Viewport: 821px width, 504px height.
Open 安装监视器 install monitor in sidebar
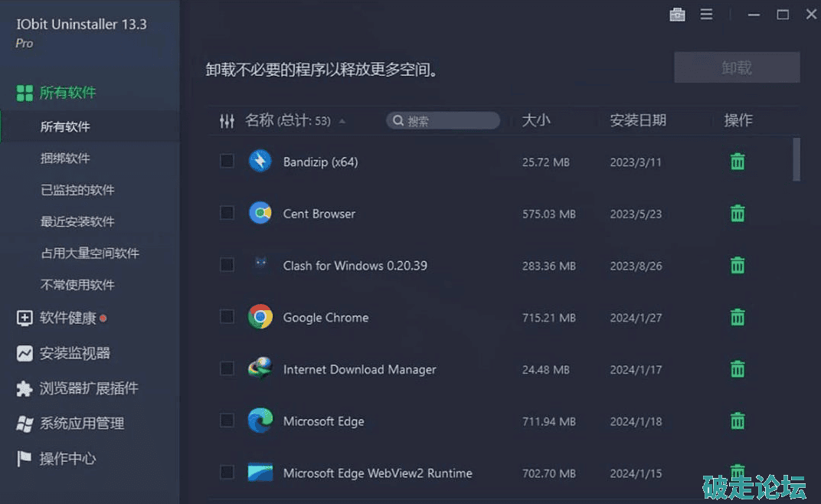[74, 353]
